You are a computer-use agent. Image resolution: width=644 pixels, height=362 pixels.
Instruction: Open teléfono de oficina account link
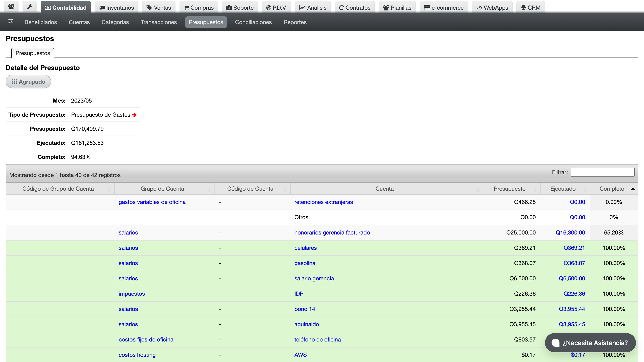[318, 339]
